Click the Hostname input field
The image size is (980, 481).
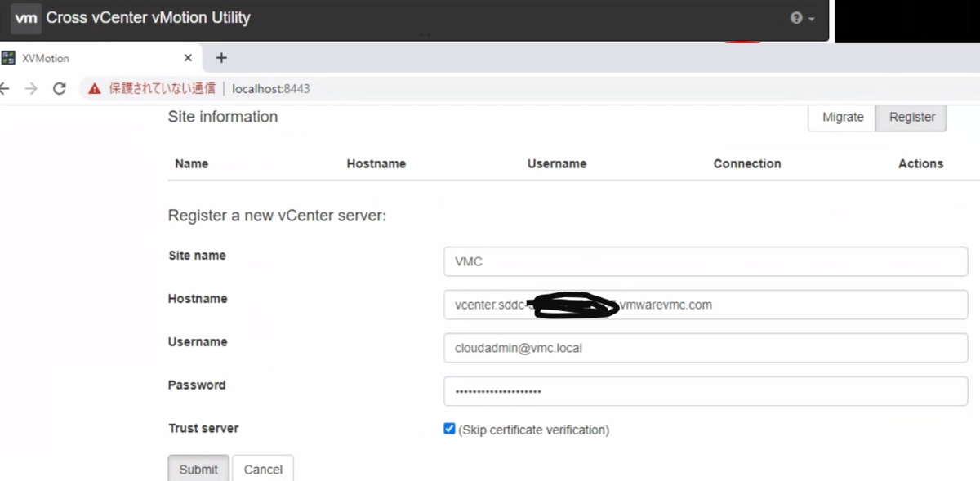[x=706, y=305]
